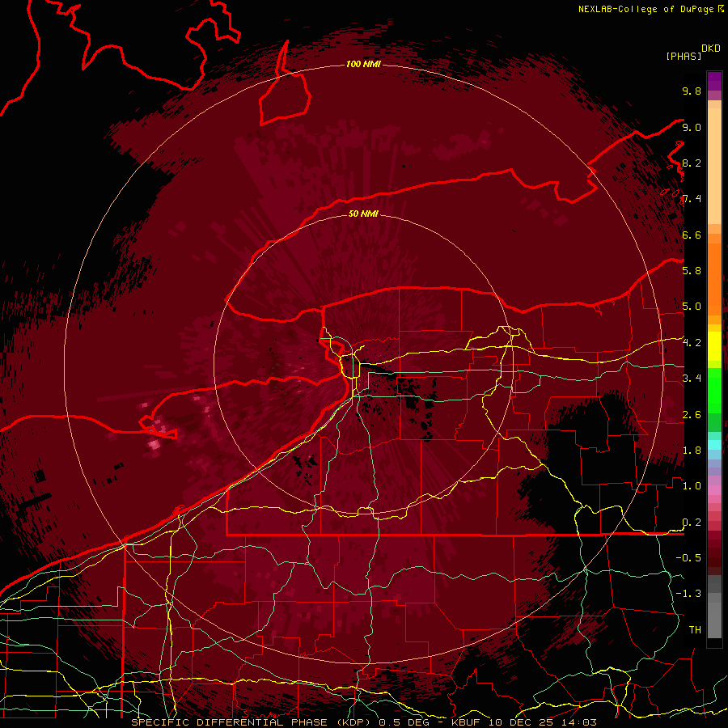Viewport: 728px width, 728px height.
Task: Pick the cyan segment of the color bar
Action: click(714, 444)
